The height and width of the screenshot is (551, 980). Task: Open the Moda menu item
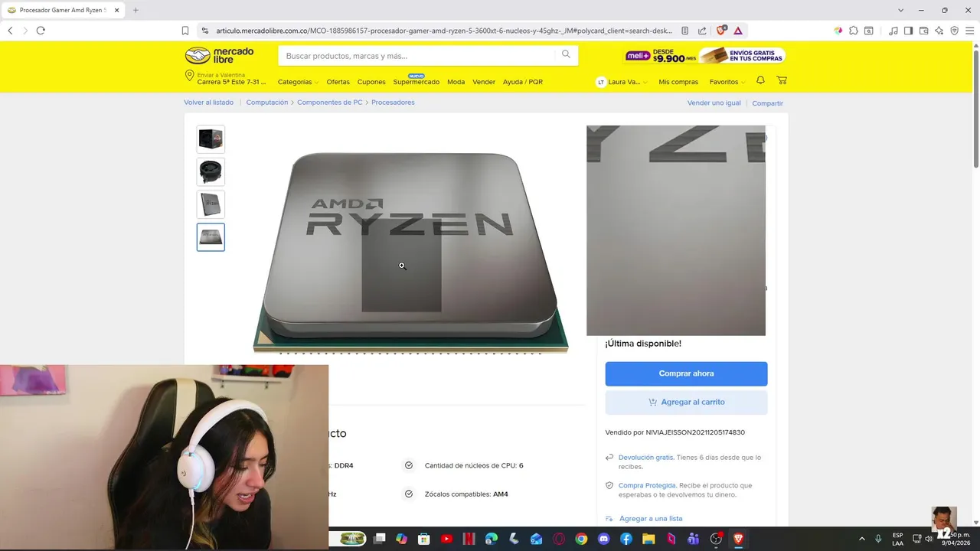click(456, 82)
